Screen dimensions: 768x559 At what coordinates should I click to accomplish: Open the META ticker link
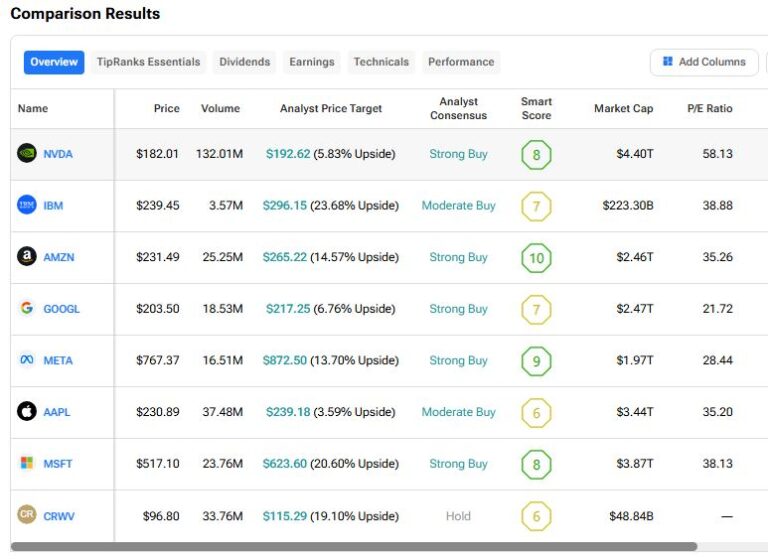click(x=58, y=361)
